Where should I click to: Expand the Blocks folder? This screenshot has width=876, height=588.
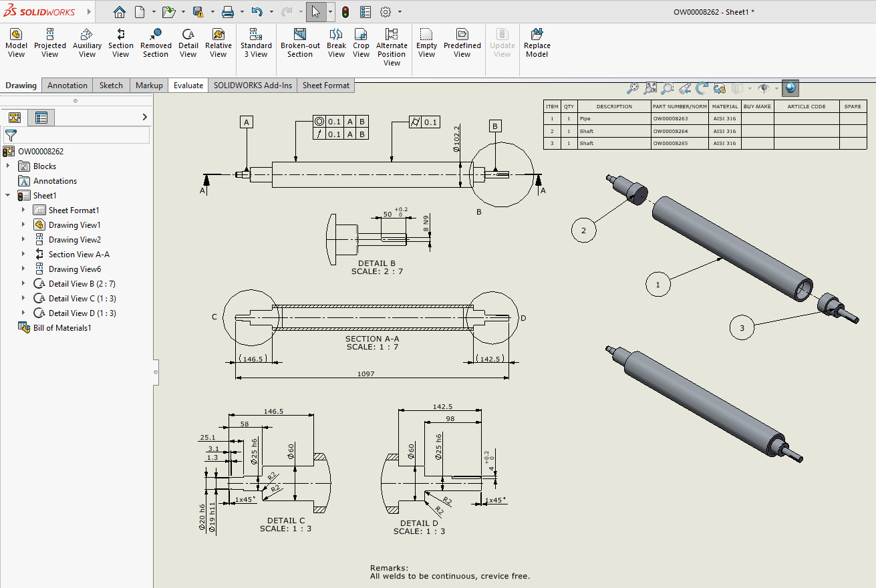(9, 166)
